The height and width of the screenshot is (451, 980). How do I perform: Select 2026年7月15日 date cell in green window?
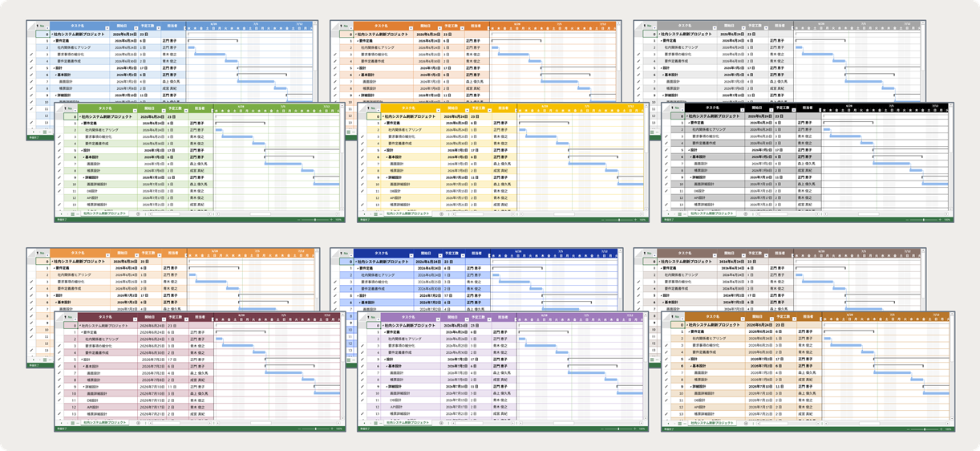[x=152, y=191]
